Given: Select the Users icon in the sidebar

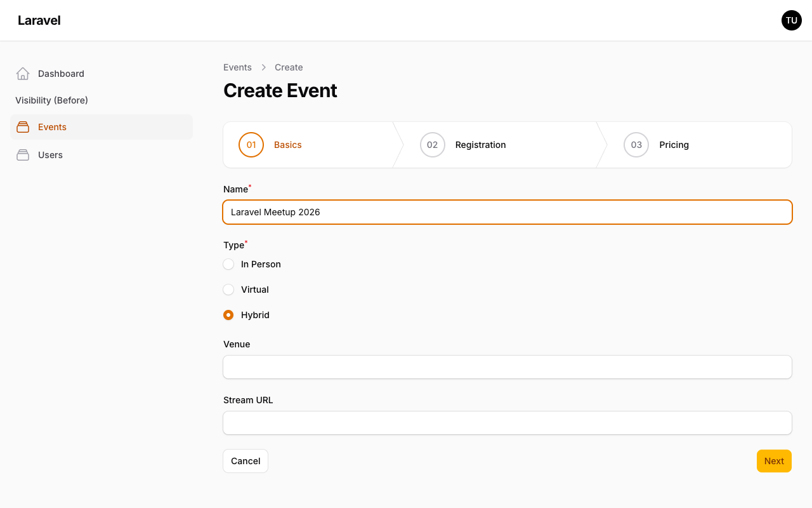Looking at the screenshot, I should click(x=22, y=154).
